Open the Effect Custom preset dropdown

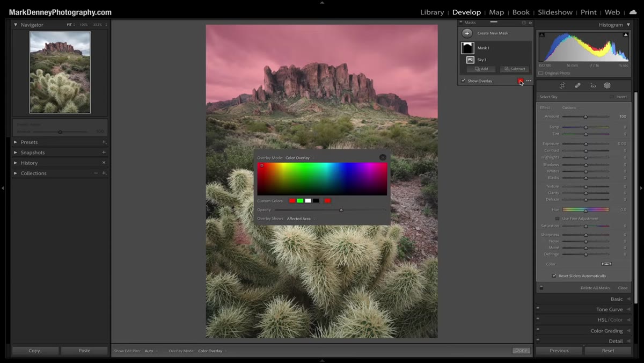[570, 107]
